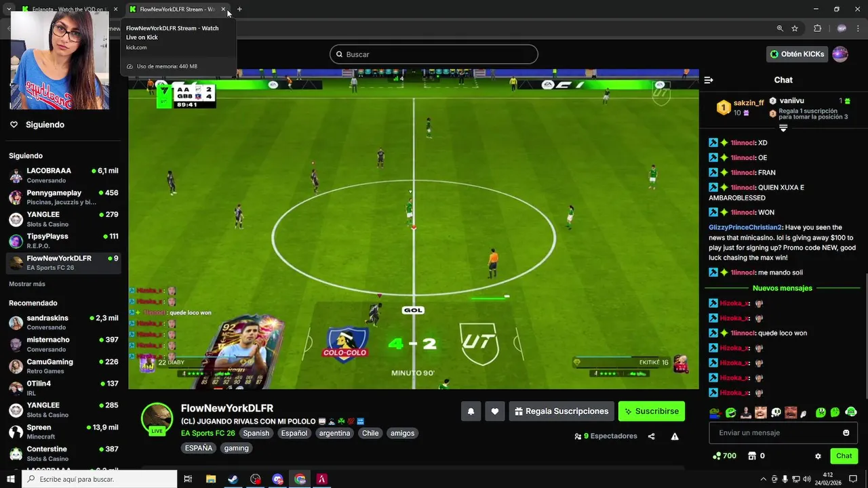Screen dimensions: 868x488
Task: Show hidden system tray icons
Action: (763, 479)
